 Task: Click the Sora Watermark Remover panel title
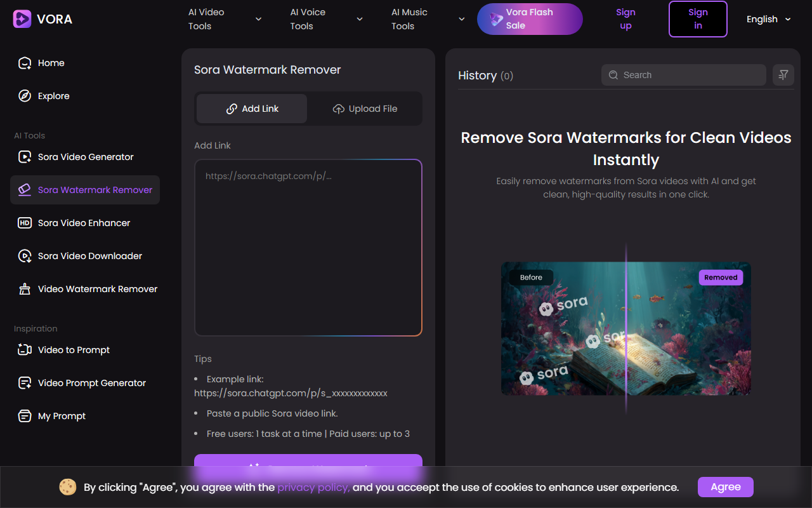pos(267,70)
